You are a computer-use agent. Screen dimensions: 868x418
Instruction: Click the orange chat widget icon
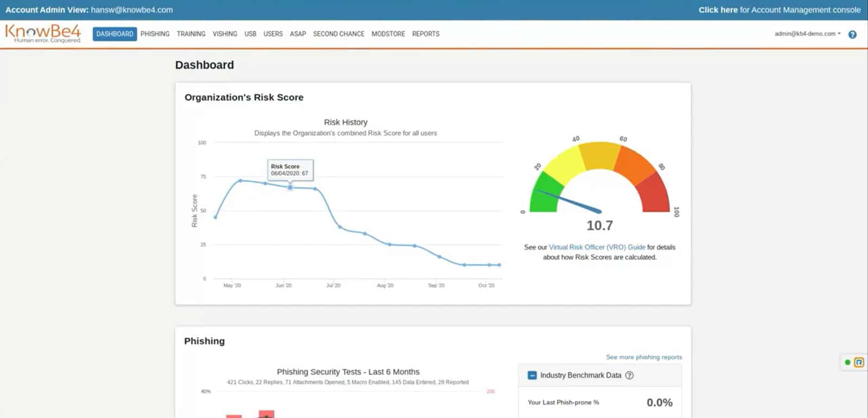tap(859, 362)
